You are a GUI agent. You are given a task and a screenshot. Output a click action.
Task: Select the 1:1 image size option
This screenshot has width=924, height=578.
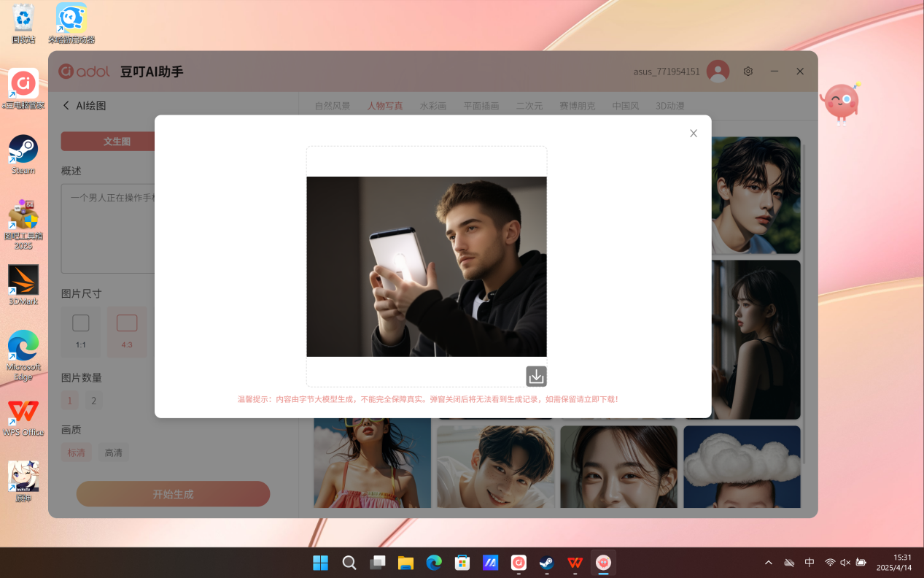click(81, 331)
